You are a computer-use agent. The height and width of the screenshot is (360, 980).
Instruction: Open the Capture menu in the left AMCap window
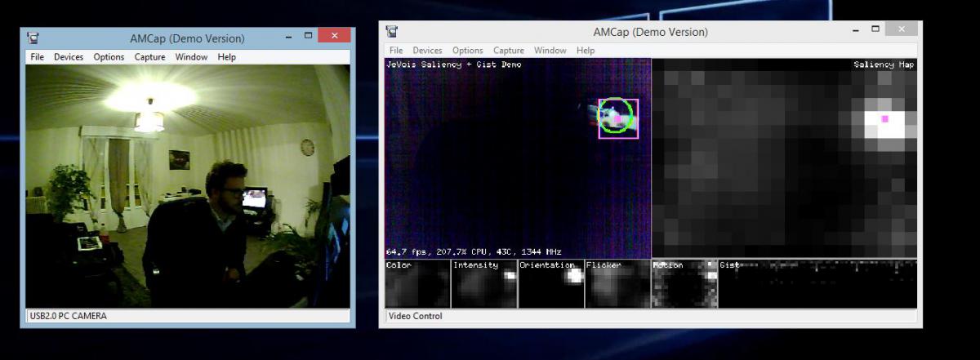[149, 57]
